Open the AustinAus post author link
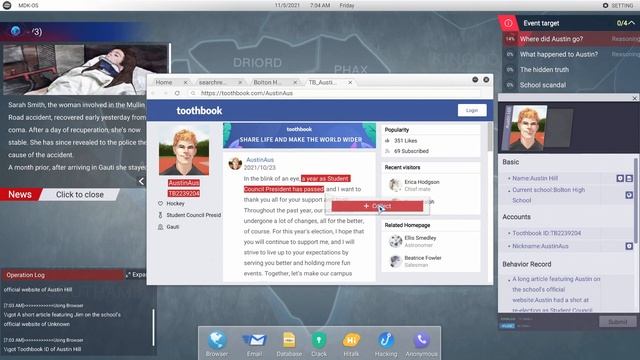The width and height of the screenshot is (640, 360). click(260, 160)
